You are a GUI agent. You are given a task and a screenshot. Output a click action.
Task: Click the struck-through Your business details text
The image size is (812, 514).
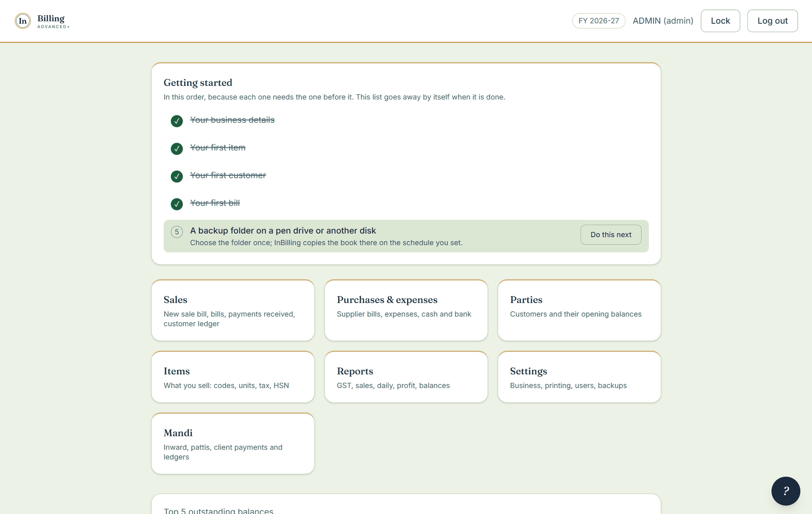[232, 120]
